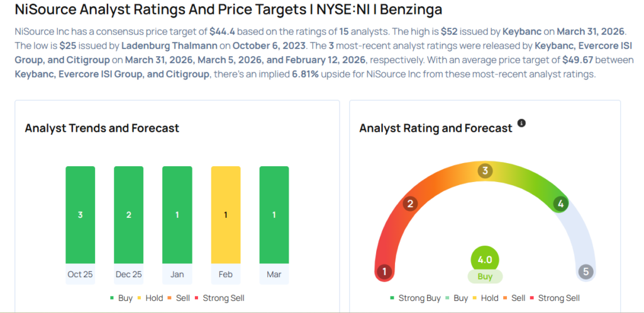Image resolution: width=644 pixels, height=313 pixels.
Task: Toggle Buy legend in Analyst Trends chart
Action: click(121, 298)
